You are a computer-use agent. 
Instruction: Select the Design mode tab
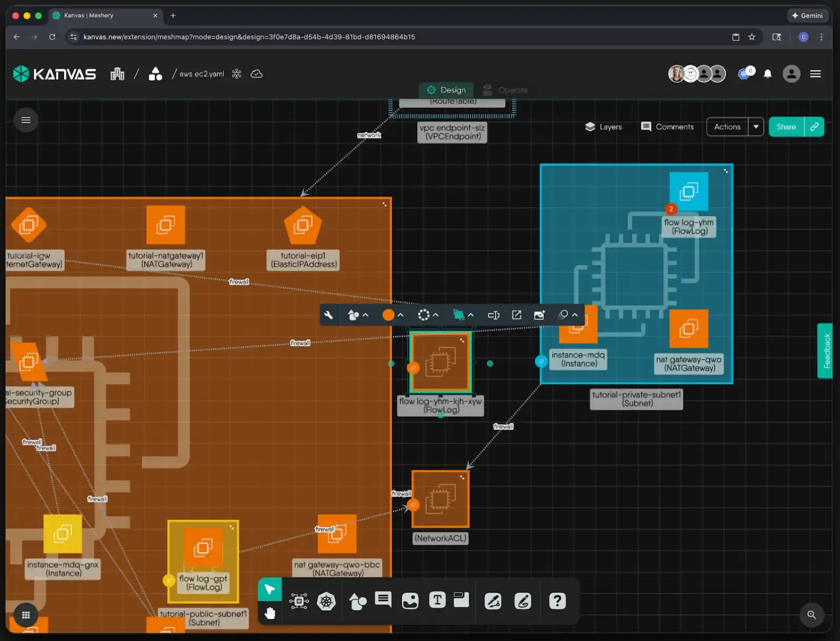click(x=446, y=90)
